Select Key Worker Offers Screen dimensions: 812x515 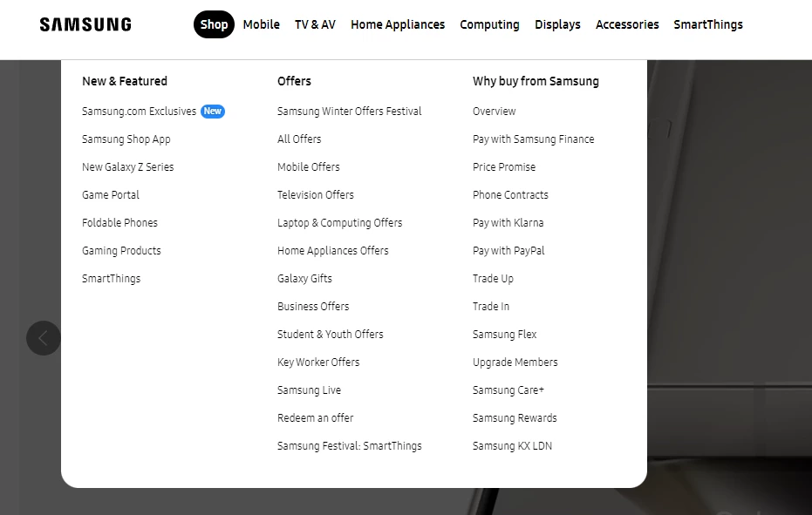pos(318,363)
